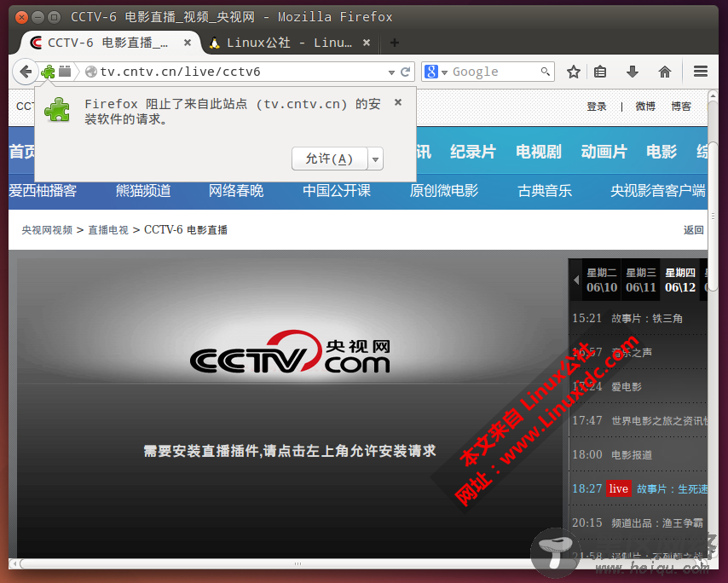The width and height of the screenshot is (728, 583).
Task: Open the 动画片 navigation item
Action: point(604,152)
